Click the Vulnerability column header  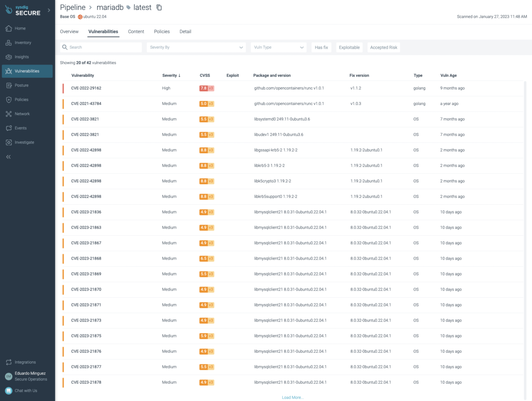[x=83, y=75]
